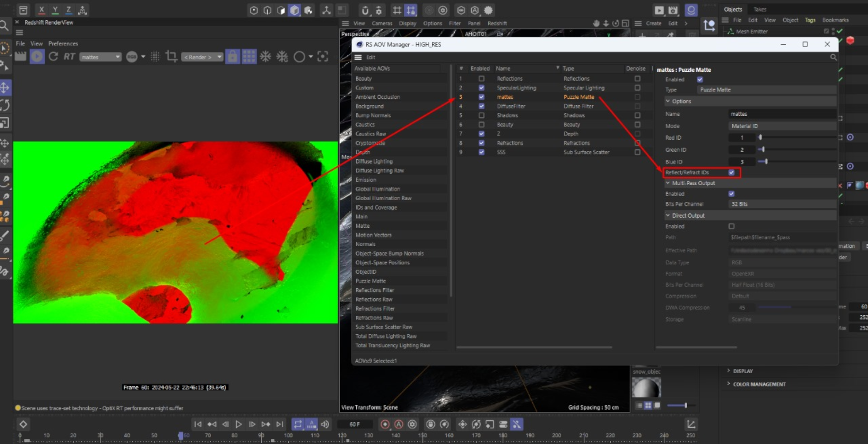Click the X axis lock icon
The width and height of the screenshot is (868, 444).
(x=41, y=10)
